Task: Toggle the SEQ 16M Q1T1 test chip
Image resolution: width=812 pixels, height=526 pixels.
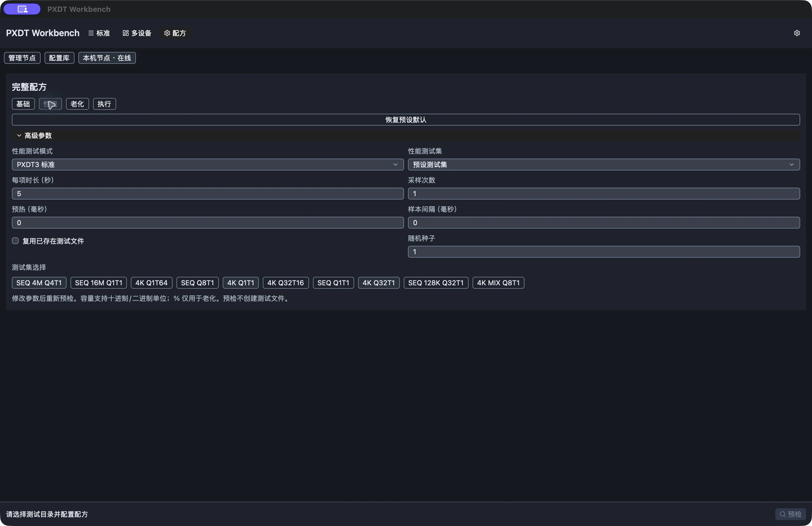Action: 99,283
